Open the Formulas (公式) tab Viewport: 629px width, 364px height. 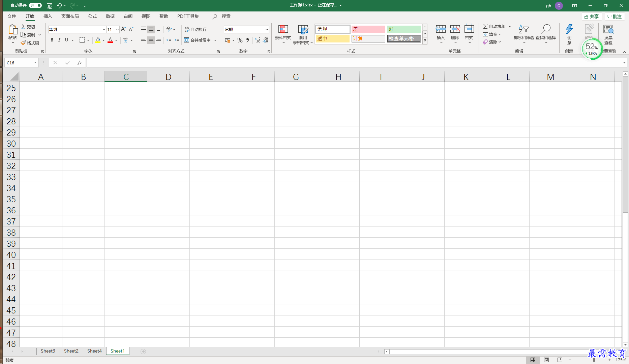click(92, 16)
